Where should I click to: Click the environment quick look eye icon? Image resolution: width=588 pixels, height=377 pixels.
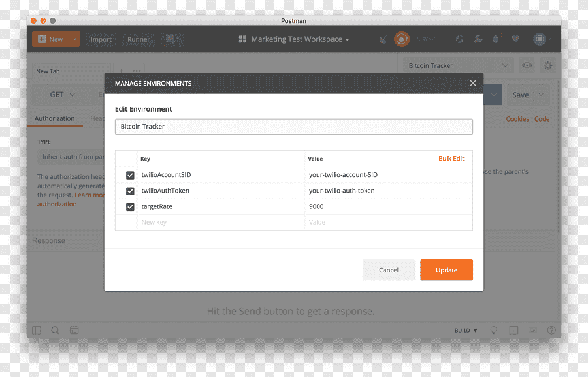pos(527,65)
